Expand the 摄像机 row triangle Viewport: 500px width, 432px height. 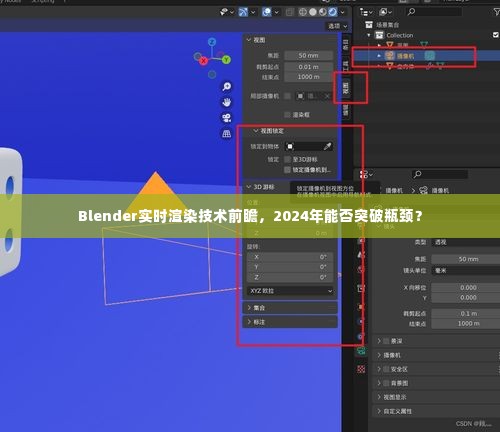[379, 56]
